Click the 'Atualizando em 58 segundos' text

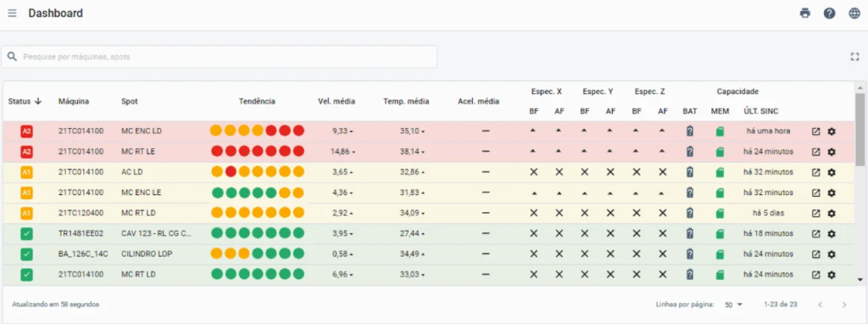click(56, 304)
